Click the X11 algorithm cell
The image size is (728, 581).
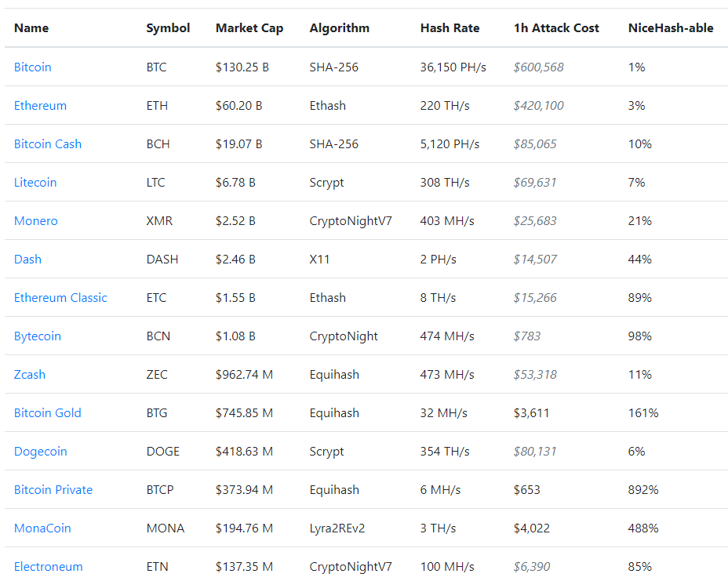point(319,260)
